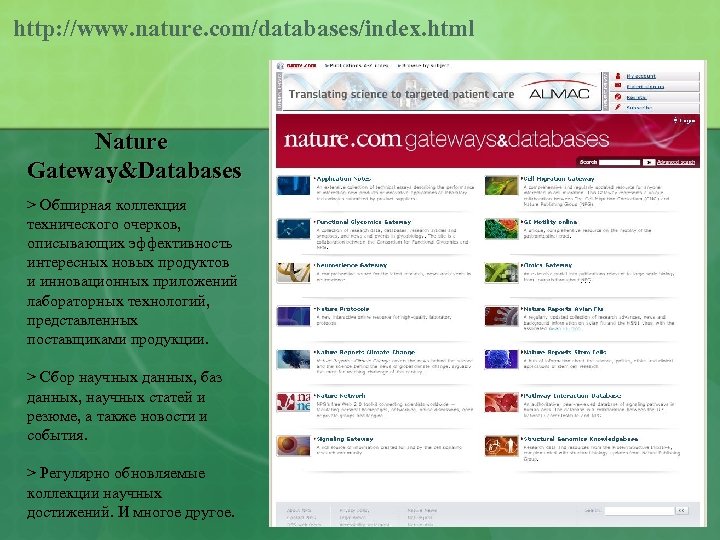Click the nature.com gateways&databases header title
Viewport: 720px width, 540px height.
coord(446,140)
